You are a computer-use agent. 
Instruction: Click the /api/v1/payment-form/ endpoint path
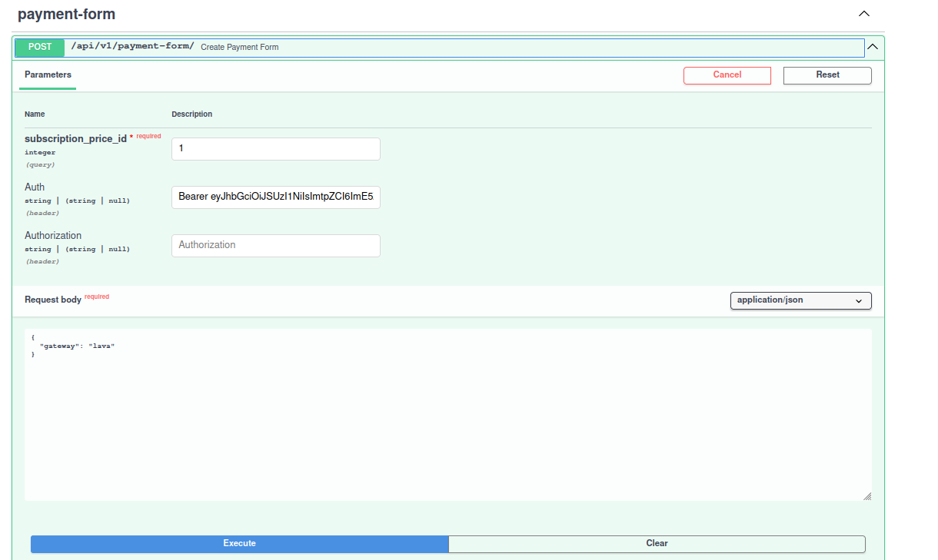coord(132,46)
